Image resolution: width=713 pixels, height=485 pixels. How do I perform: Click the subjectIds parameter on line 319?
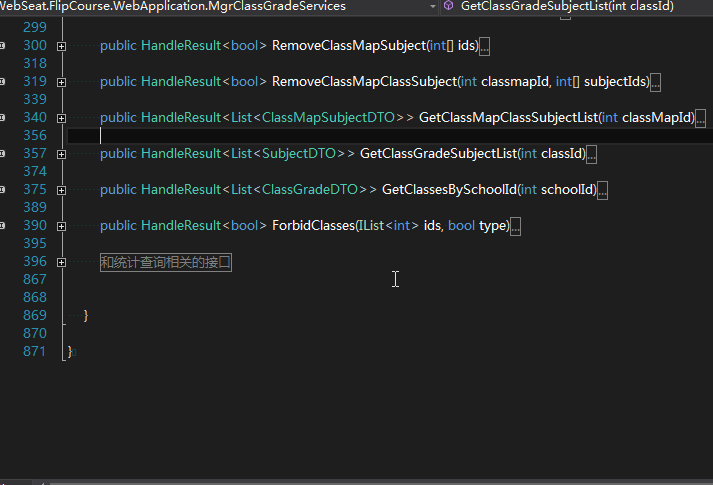[615, 81]
